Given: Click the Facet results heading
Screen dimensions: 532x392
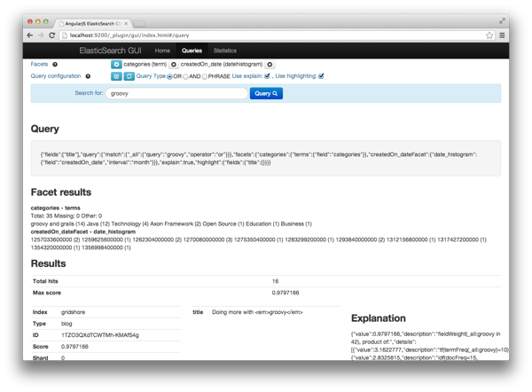Looking at the screenshot, I should [61, 192].
